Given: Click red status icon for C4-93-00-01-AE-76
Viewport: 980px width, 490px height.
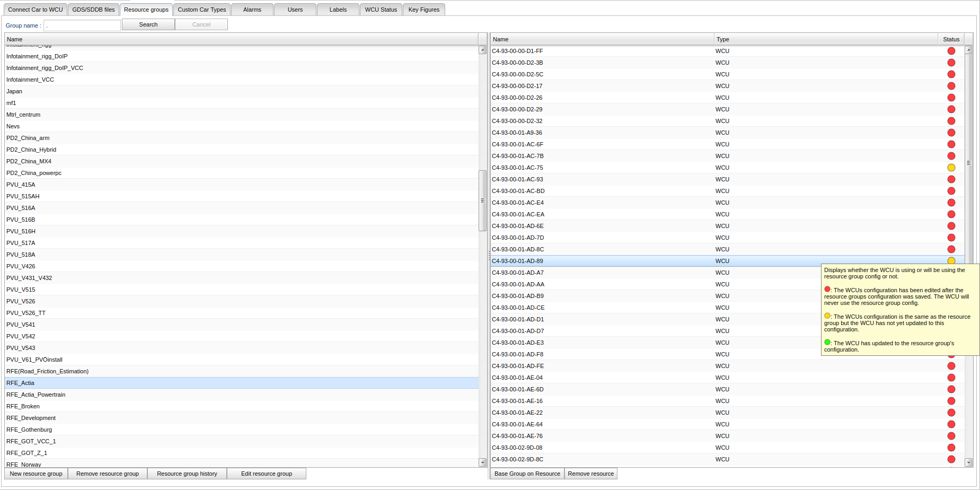Looking at the screenshot, I should (951, 436).
